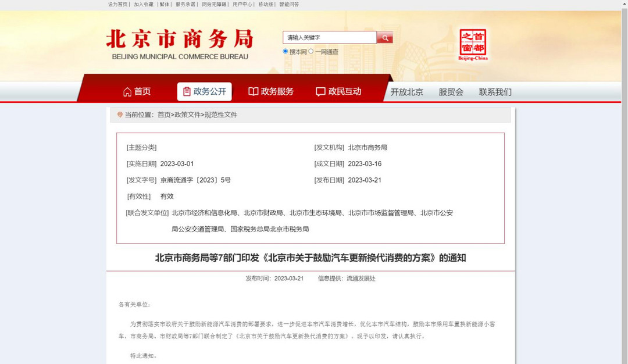This screenshot has height=364, width=628.
Task: Click the 加入收藏 link
Action: tap(144, 5)
